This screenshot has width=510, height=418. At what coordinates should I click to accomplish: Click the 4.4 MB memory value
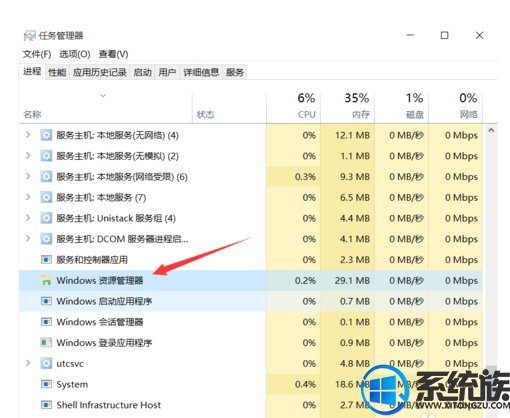click(x=355, y=218)
